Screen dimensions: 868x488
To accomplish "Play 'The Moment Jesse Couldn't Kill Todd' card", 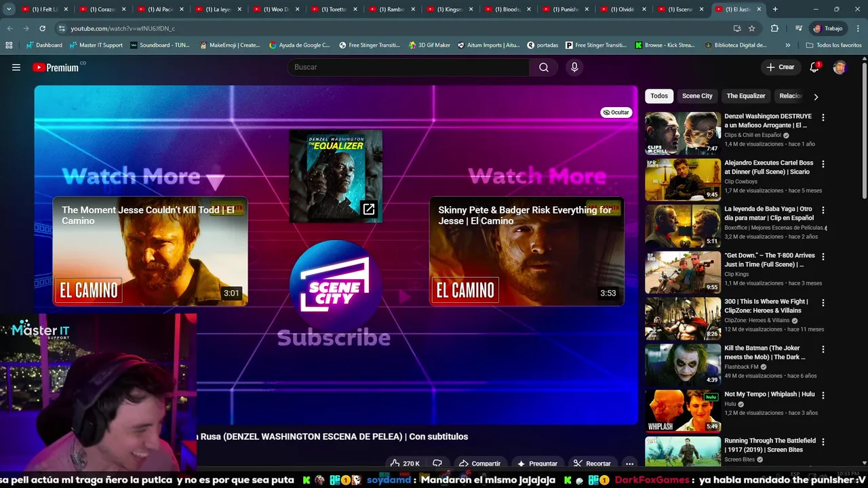I will [x=150, y=251].
